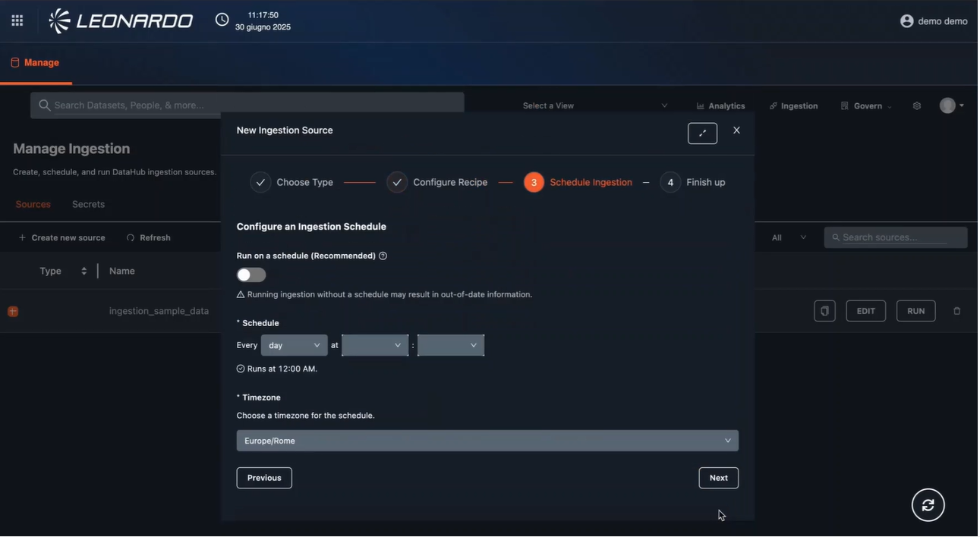Viewport: 980px width, 537px height.
Task: Open the Govern menu
Action: [x=867, y=106]
